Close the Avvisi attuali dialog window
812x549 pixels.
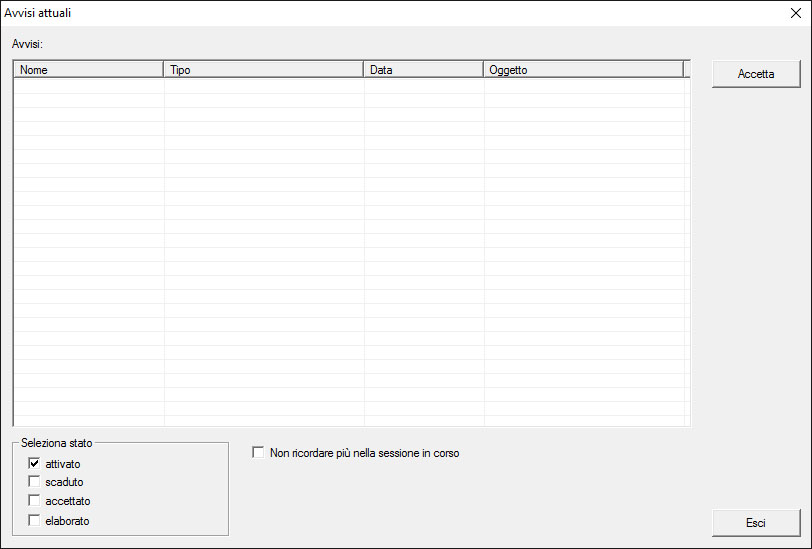(x=795, y=13)
